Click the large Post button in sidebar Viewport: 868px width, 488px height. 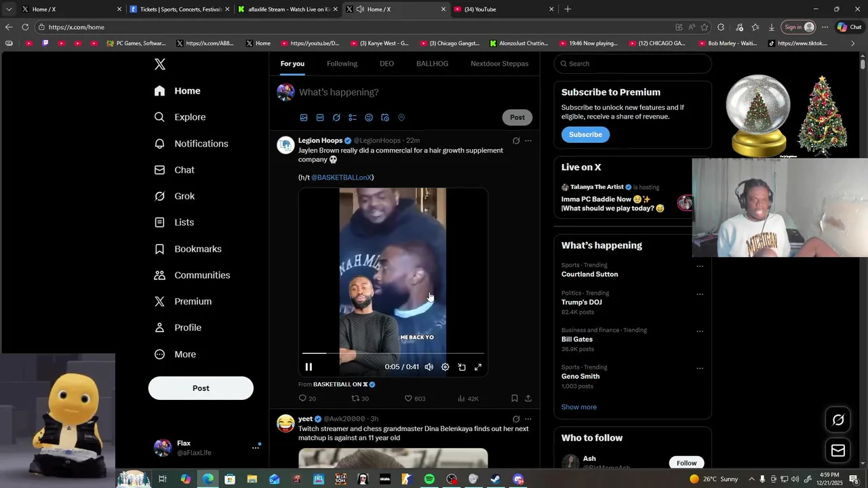tap(201, 388)
